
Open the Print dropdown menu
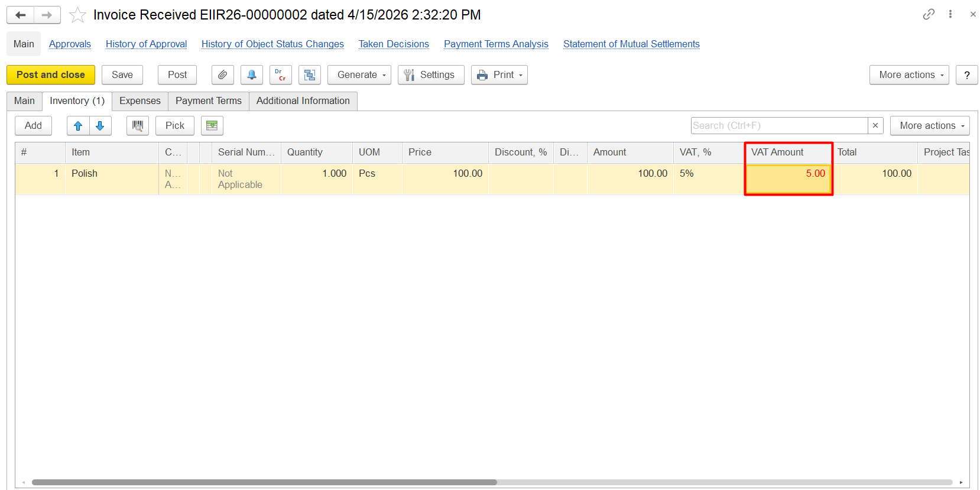click(499, 75)
